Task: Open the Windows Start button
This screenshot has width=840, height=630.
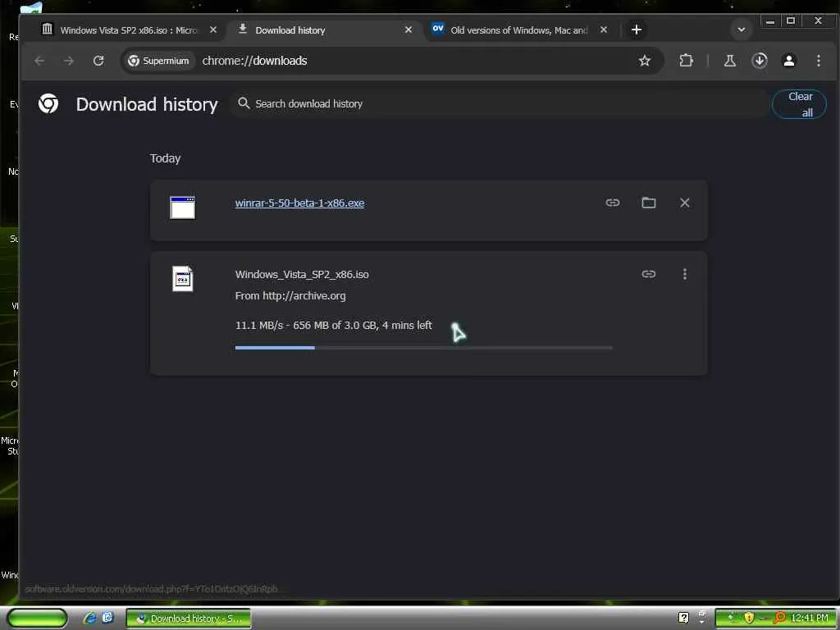Action: (x=37, y=619)
